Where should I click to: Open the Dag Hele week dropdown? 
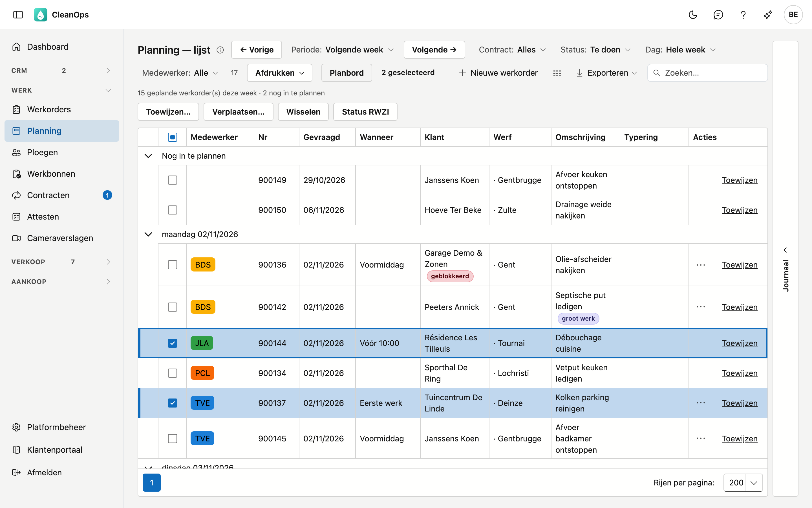[x=680, y=50]
